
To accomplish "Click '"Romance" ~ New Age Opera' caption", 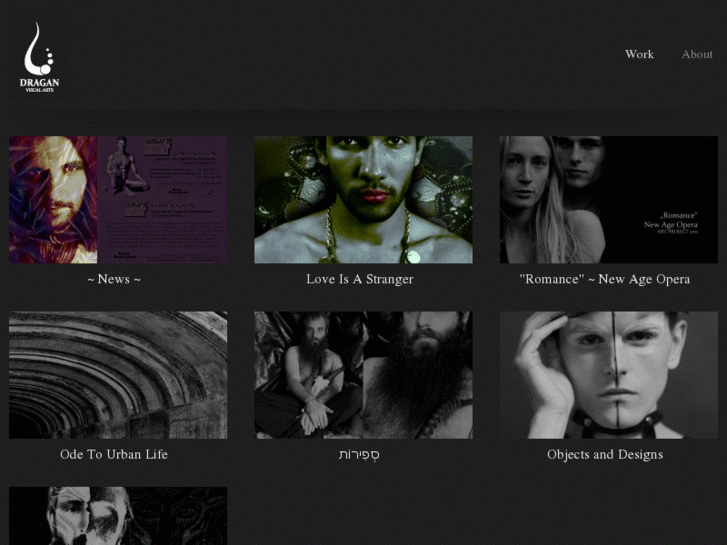I will coord(605,279).
